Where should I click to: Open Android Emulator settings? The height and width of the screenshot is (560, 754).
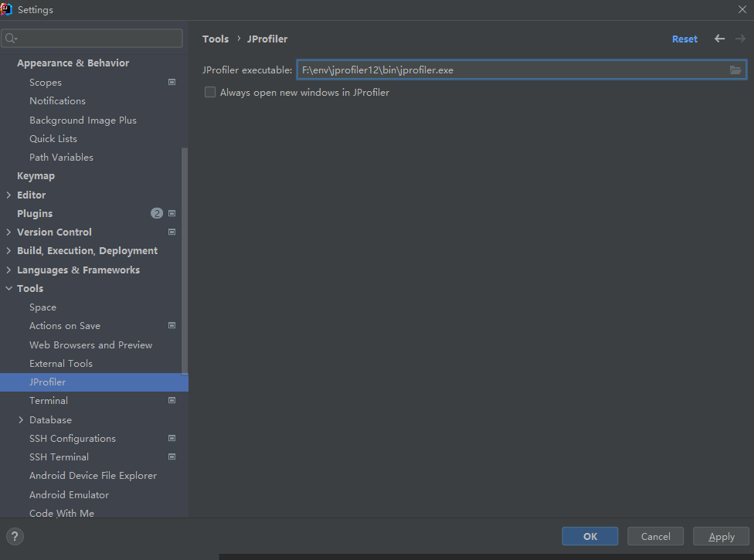tap(69, 494)
